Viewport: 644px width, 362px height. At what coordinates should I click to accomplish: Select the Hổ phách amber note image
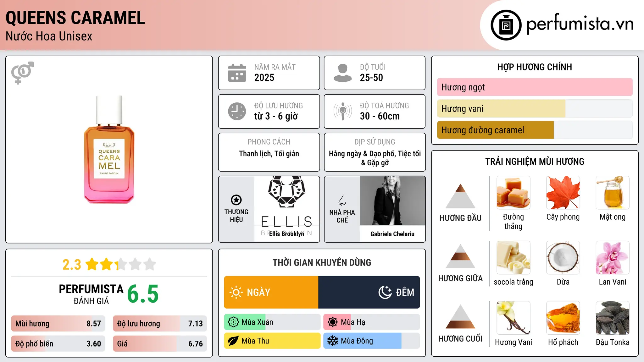pyautogui.click(x=563, y=318)
